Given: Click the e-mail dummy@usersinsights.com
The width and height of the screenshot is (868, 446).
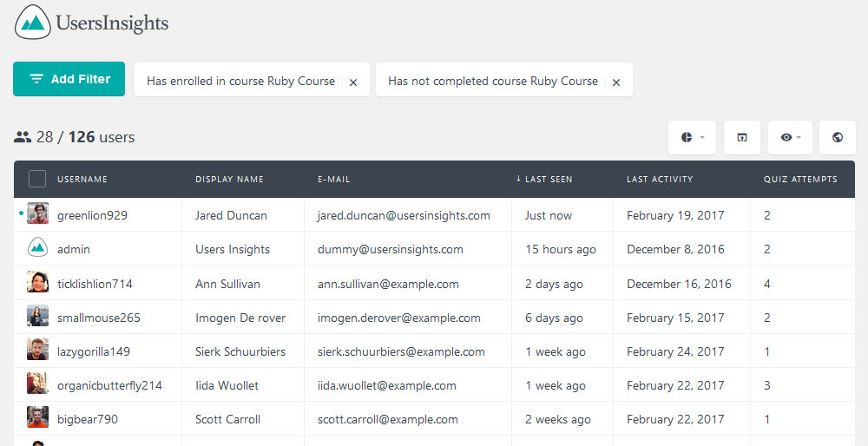Looking at the screenshot, I should [391, 250].
